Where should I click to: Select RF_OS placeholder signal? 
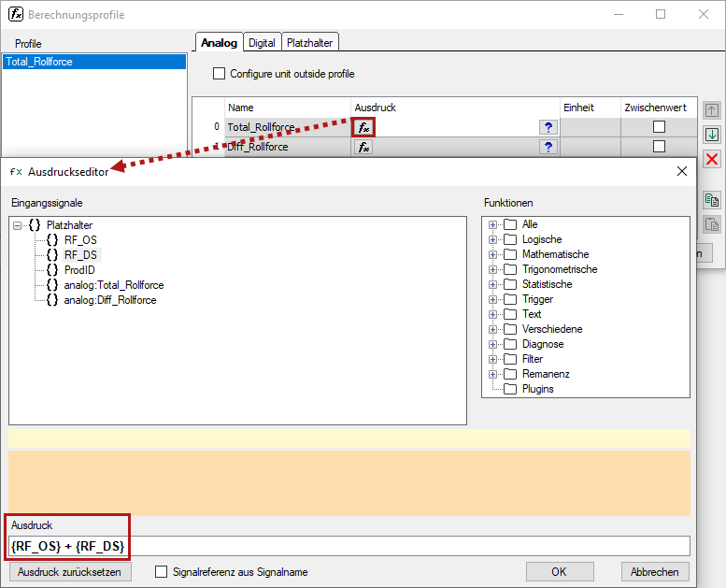[x=80, y=240]
